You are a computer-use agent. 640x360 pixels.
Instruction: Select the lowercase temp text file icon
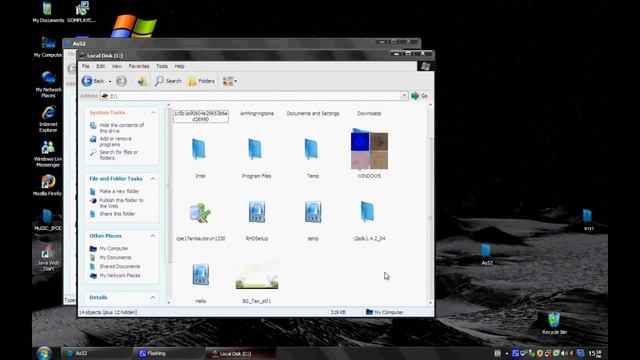coord(313,212)
